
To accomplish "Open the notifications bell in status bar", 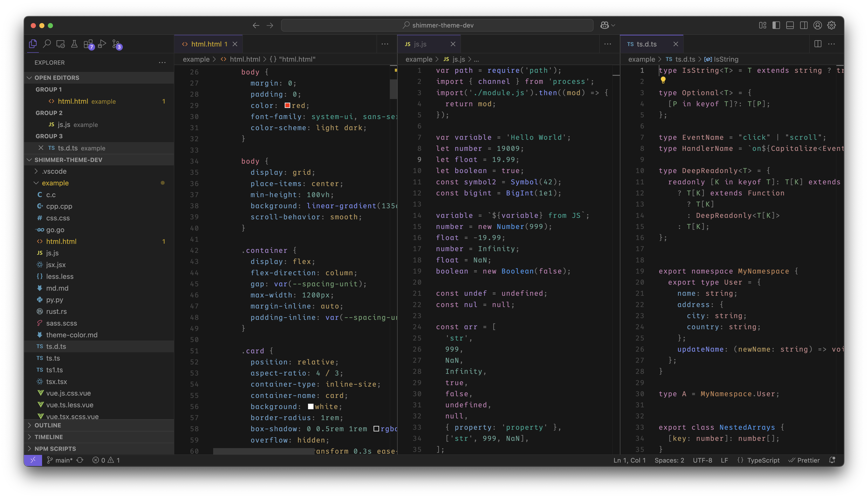I will pyautogui.click(x=832, y=460).
